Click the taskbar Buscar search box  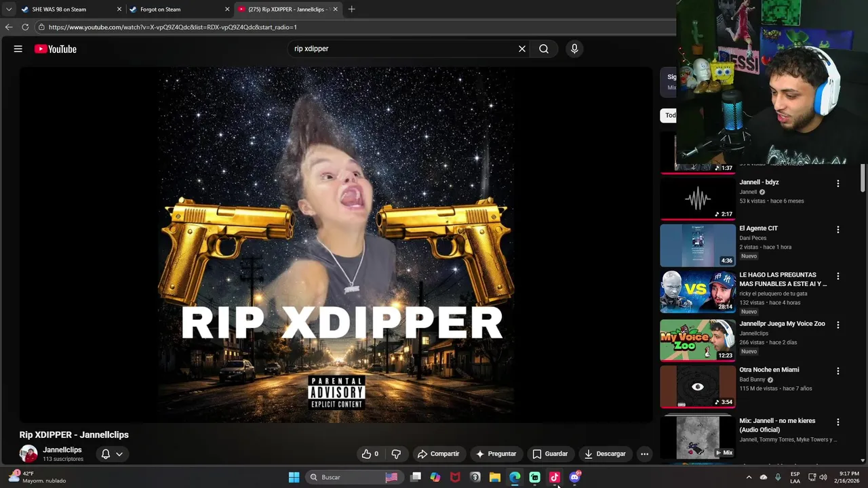pyautogui.click(x=353, y=477)
